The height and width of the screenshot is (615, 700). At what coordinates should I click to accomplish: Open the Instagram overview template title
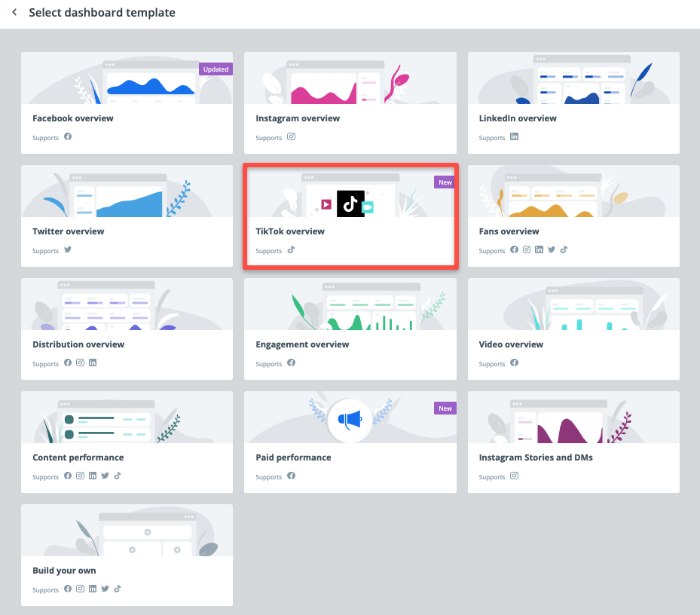click(x=298, y=118)
